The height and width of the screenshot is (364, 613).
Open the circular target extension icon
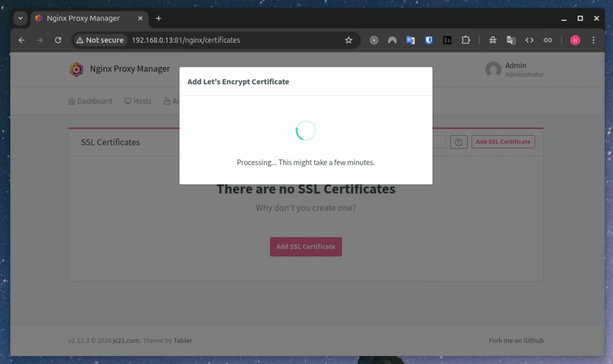point(374,40)
